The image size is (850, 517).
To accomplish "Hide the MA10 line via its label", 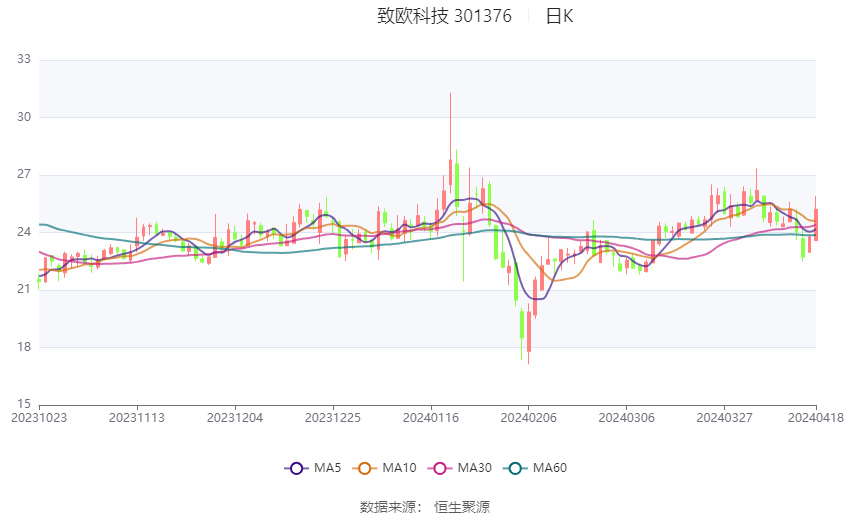I will tap(399, 468).
